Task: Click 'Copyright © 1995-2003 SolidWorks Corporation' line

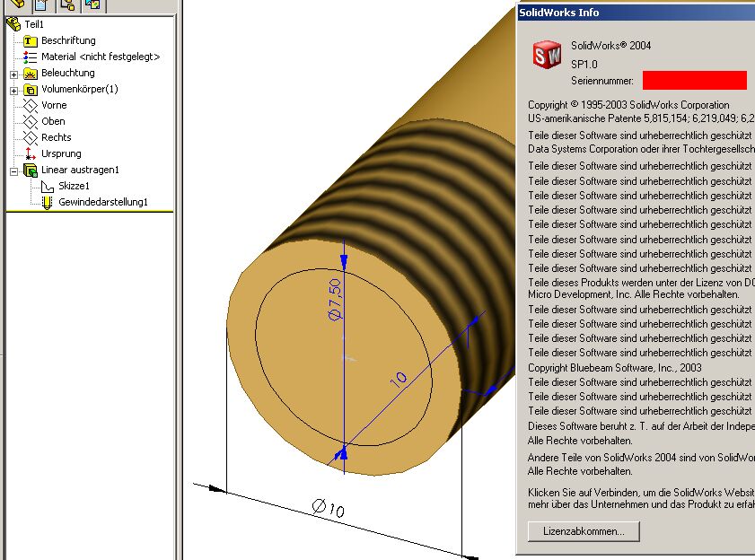Action: [628, 105]
